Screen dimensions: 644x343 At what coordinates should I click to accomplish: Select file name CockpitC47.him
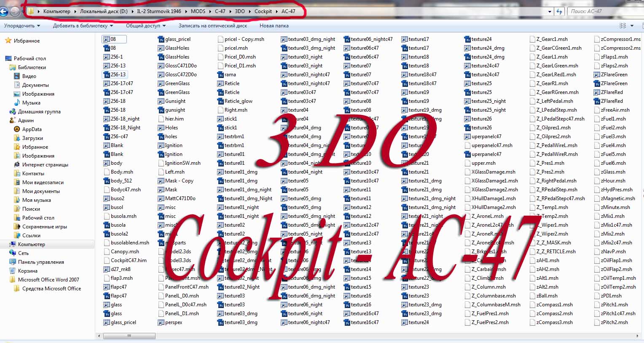pyautogui.click(x=129, y=260)
